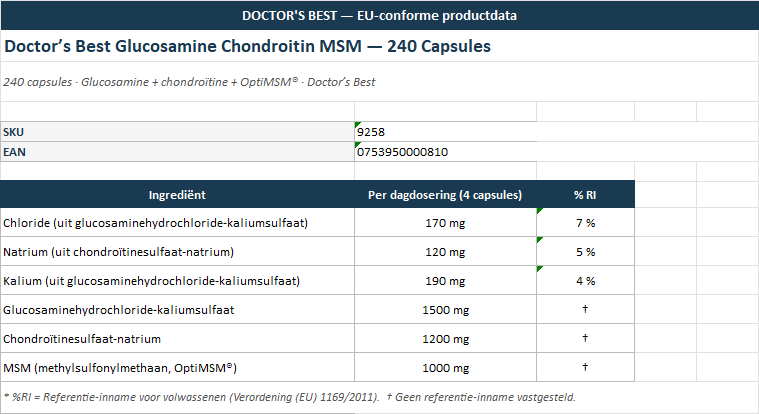
Task: Click green triangle marker in 7 % cell
Action: click(x=539, y=211)
